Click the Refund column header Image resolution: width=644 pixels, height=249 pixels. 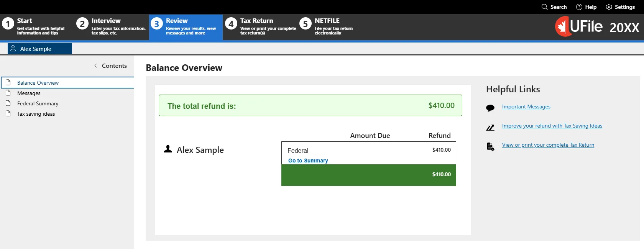(439, 136)
